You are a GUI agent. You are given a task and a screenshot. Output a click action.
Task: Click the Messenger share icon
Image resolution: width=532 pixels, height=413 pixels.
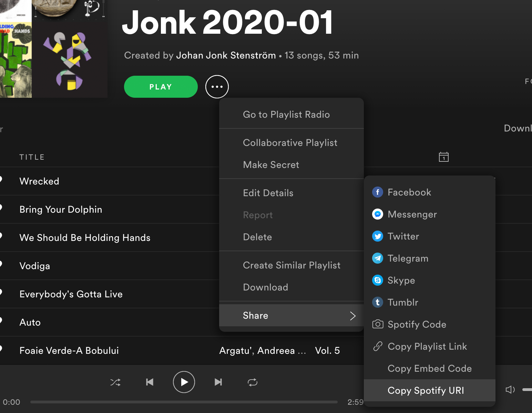point(378,214)
